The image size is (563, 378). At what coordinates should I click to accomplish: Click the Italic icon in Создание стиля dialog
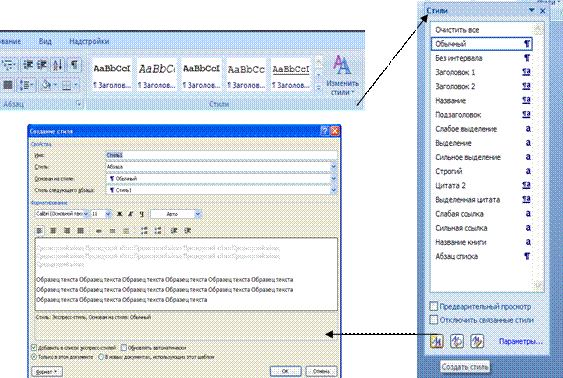coord(131,214)
